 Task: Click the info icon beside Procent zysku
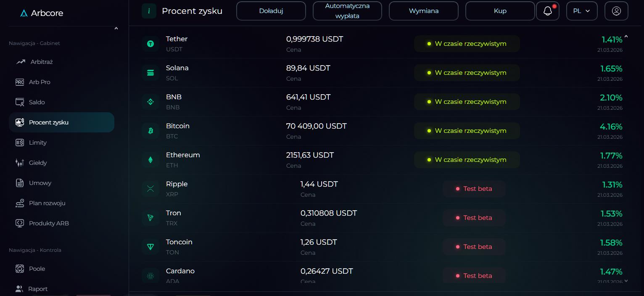pyautogui.click(x=149, y=11)
